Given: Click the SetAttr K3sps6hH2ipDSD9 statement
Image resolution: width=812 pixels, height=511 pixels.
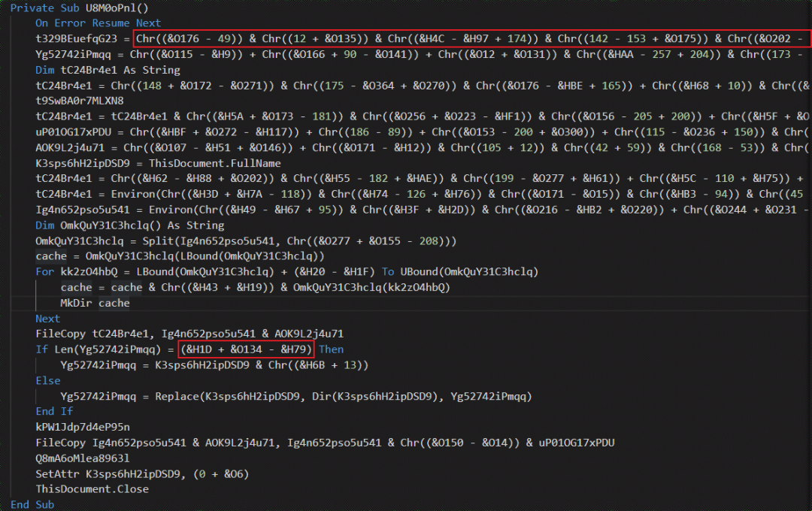Looking at the screenshot, I should [x=142, y=473].
